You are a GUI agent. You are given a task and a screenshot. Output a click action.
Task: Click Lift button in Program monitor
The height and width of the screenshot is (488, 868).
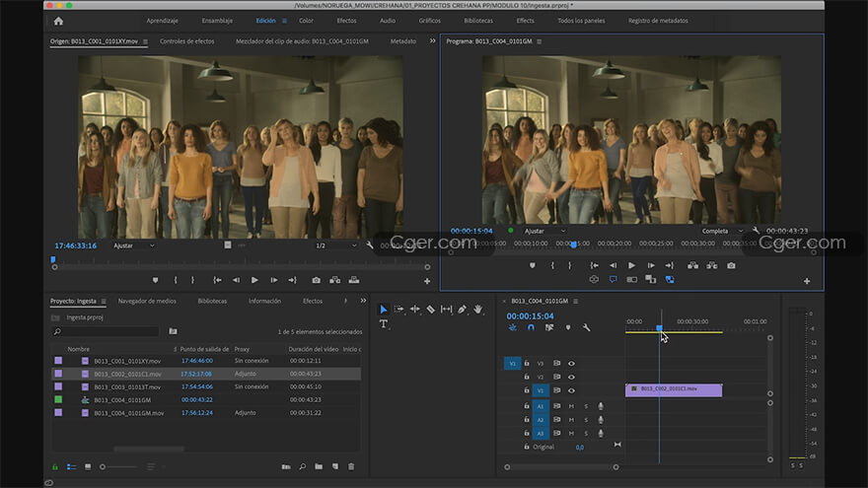[x=692, y=265]
